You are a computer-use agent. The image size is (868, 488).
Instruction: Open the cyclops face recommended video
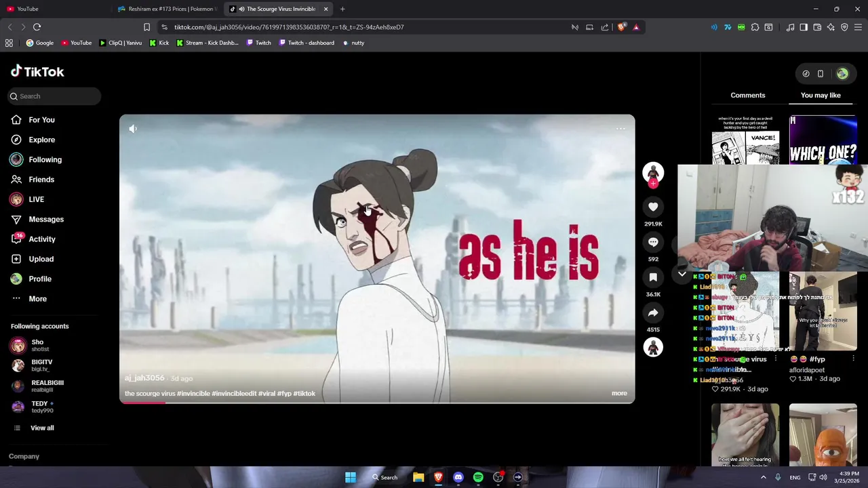(823, 435)
